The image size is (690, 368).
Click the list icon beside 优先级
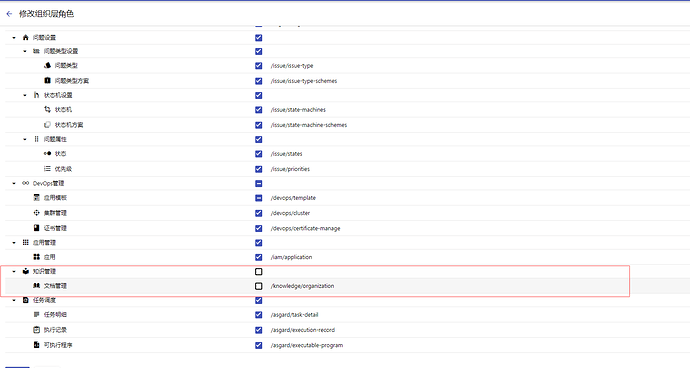(48, 169)
